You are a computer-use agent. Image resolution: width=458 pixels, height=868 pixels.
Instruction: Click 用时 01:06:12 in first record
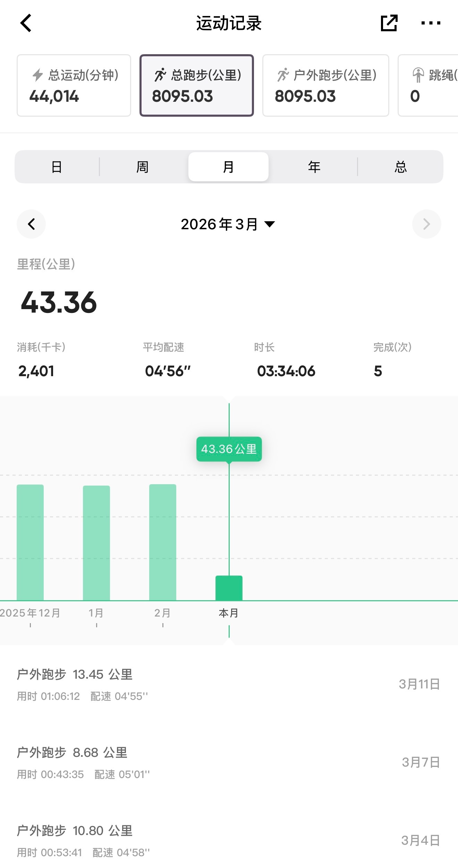[x=49, y=696]
